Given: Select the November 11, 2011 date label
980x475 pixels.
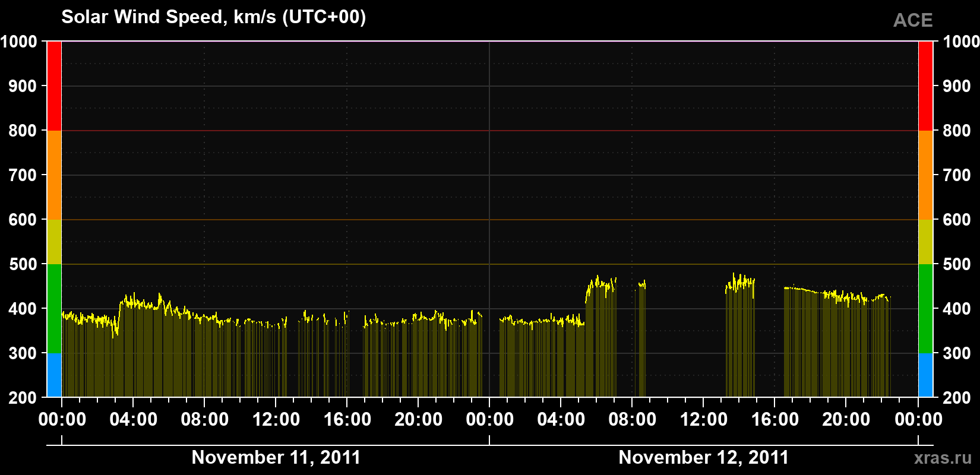Looking at the screenshot, I should coord(276,457).
